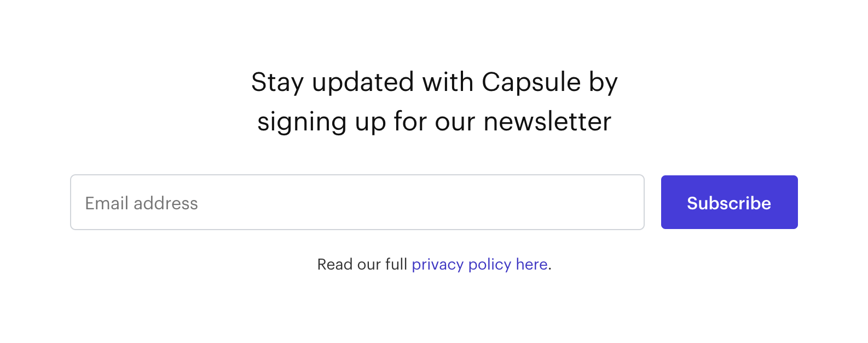Click the newsletter heading text
This screenshot has width=868, height=343.
[434, 102]
